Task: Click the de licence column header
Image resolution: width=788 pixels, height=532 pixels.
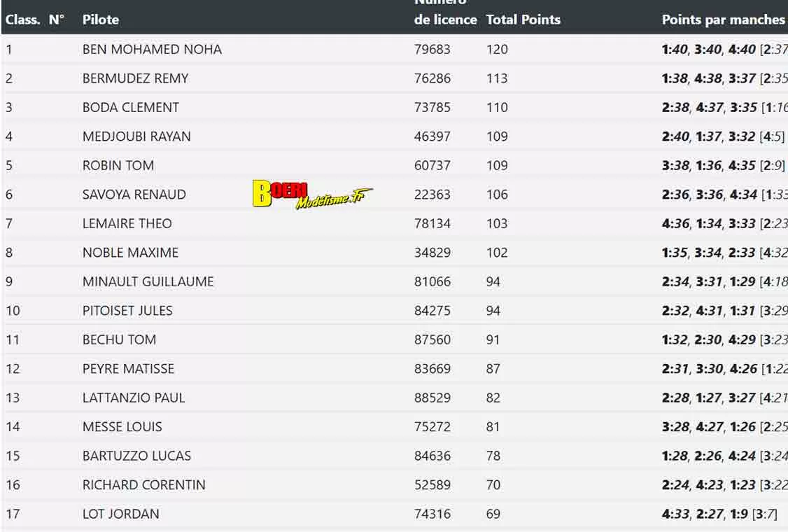Action: (445, 20)
